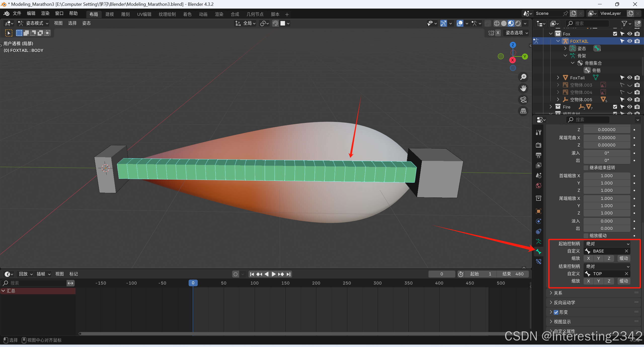Click the pan hand viewport icon
The width and height of the screenshot is (644, 347).
pos(523,88)
